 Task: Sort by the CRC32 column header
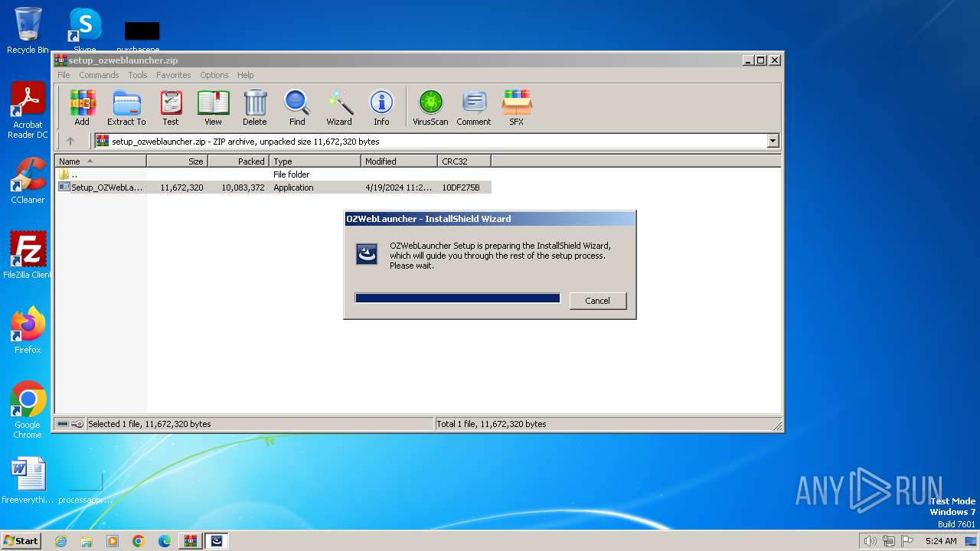[x=465, y=161]
